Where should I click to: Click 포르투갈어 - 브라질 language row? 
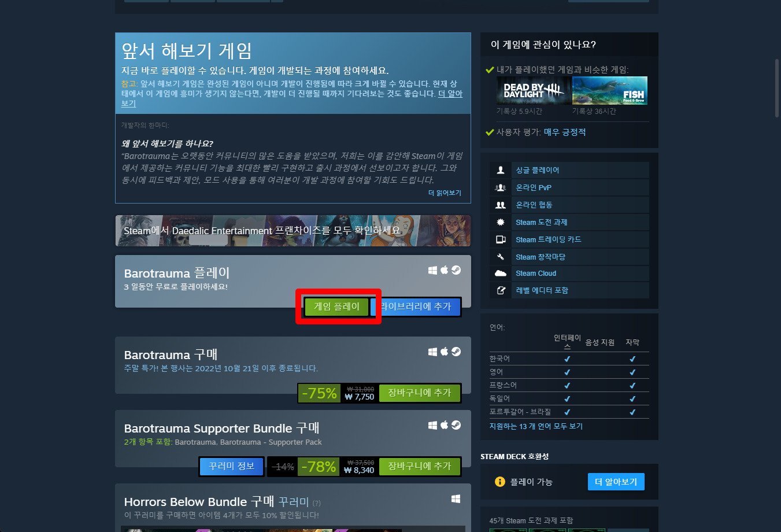[x=569, y=412]
